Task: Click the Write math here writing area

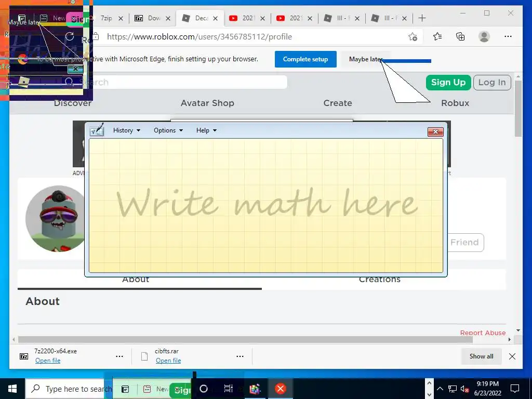Action: (x=266, y=205)
